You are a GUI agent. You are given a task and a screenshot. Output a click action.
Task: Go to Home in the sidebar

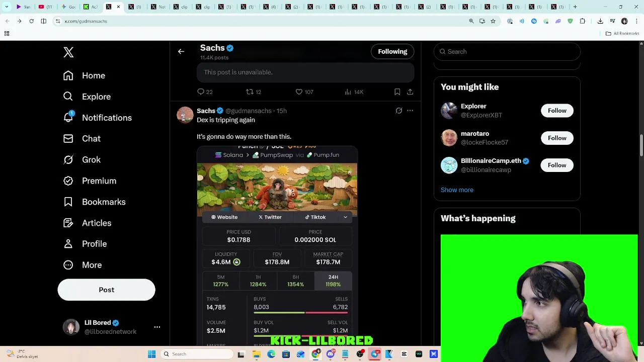[x=85, y=75]
